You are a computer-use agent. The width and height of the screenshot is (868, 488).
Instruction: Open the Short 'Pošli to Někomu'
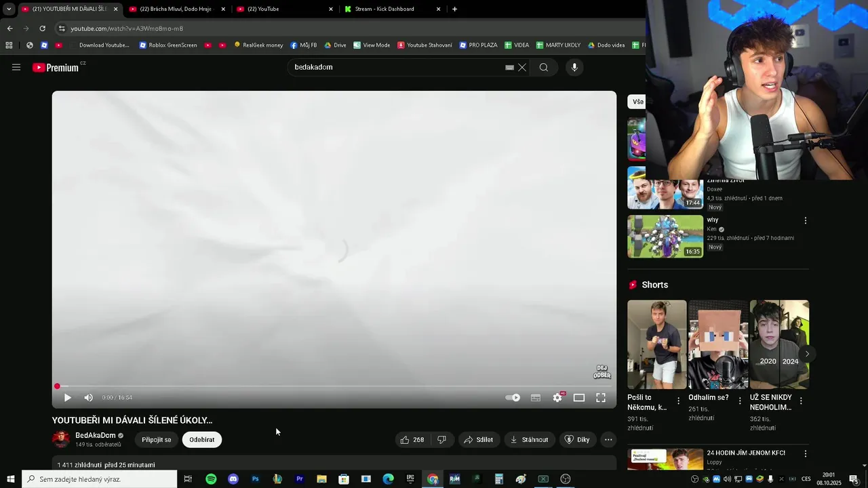pos(657,344)
